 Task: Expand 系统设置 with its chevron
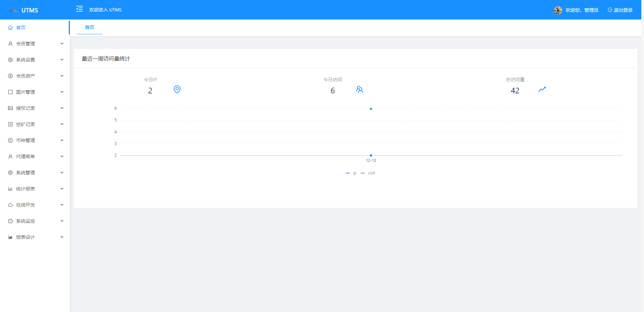click(x=62, y=60)
